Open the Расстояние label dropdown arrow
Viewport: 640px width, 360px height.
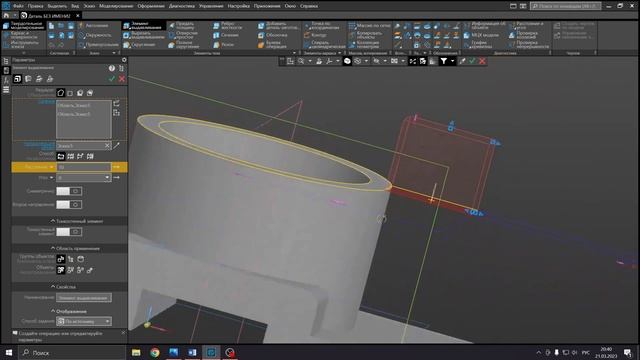[x=51, y=167]
